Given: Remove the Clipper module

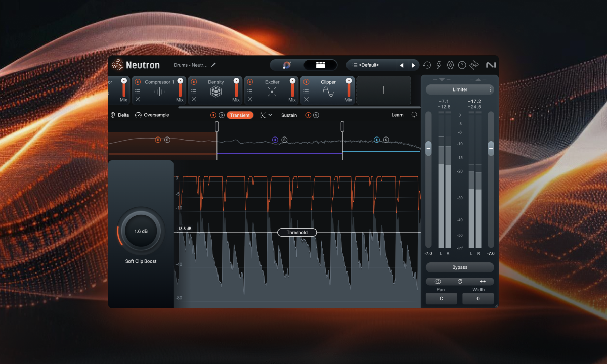Looking at the screenshot, I should click(x=306, y=100).
